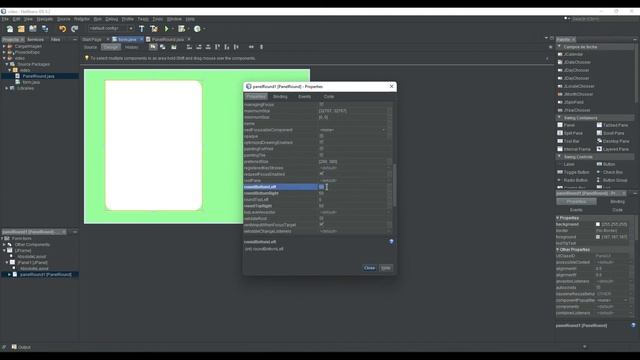Viewport: 640px width, 360px height.
Task: Click the orange Undo arrow icon
Action: pyautogui.click(x=62, y=29)
